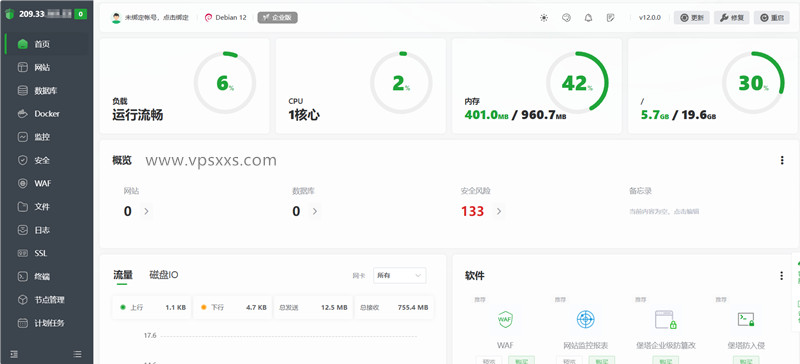Open the notifications bell icon
Image resolution: width=800 pixels, height=364 pixels.
588,18
